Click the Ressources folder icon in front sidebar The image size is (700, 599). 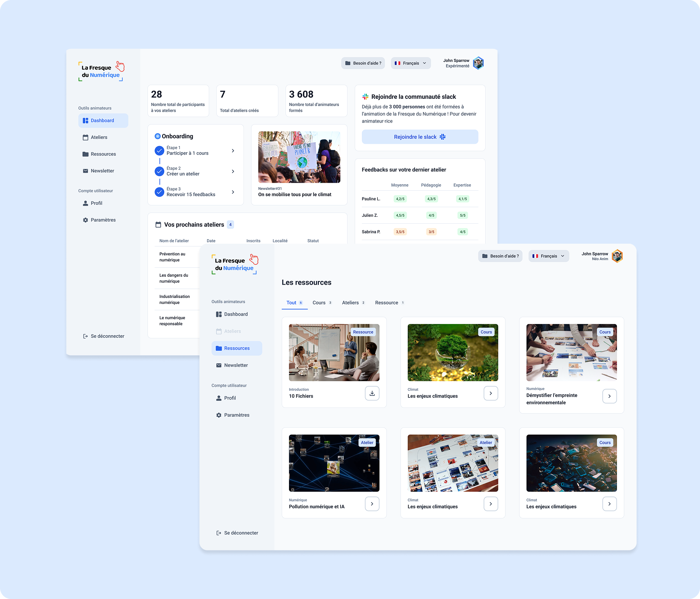[219, 348]
